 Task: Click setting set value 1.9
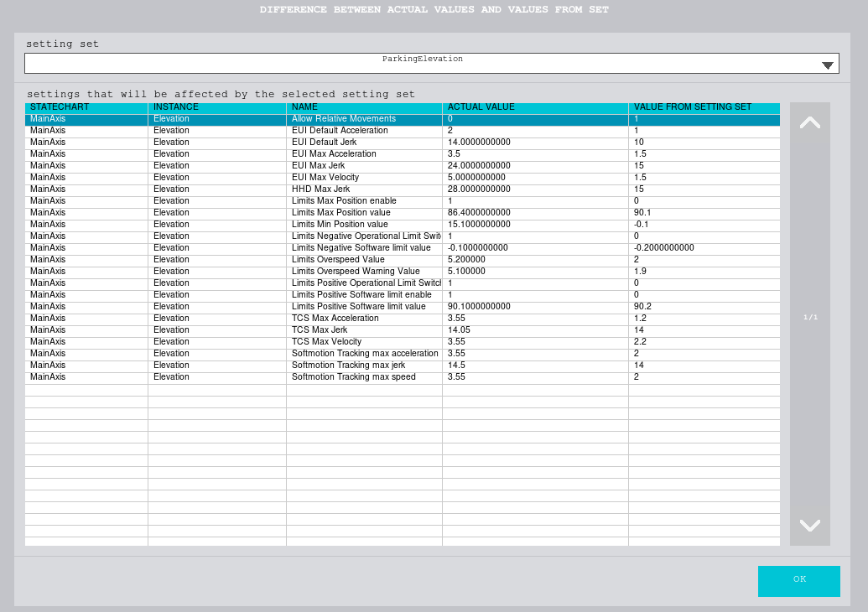coord(640,271)
